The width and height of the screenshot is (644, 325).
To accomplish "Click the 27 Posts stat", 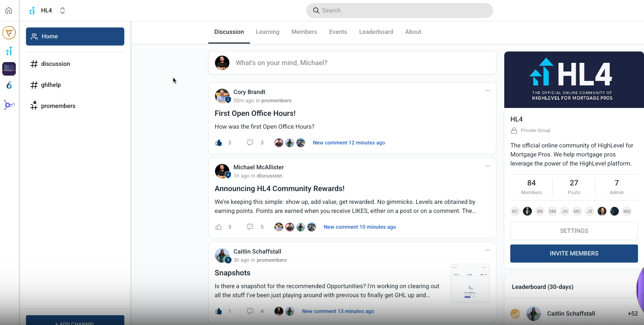I will [574, 187].
